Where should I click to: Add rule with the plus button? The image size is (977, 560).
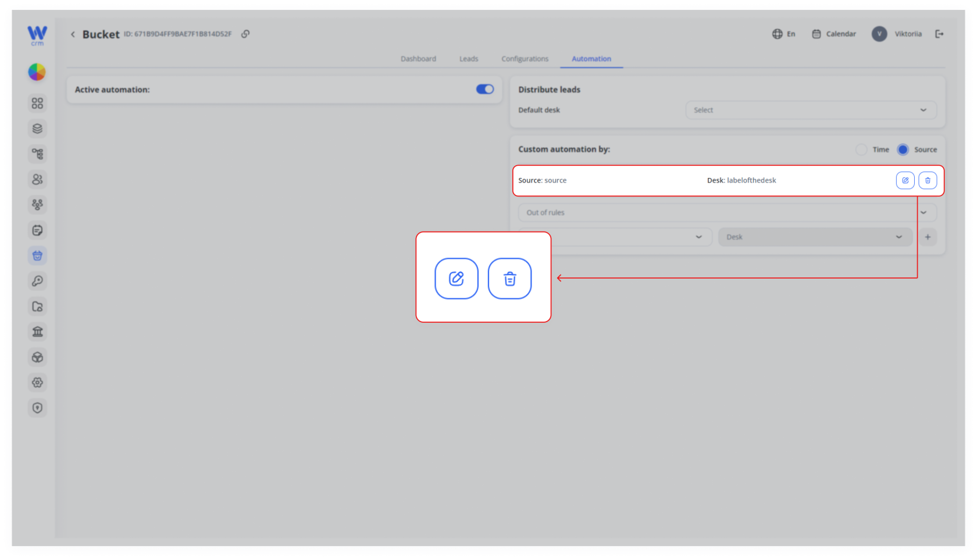tap(928, 237)
